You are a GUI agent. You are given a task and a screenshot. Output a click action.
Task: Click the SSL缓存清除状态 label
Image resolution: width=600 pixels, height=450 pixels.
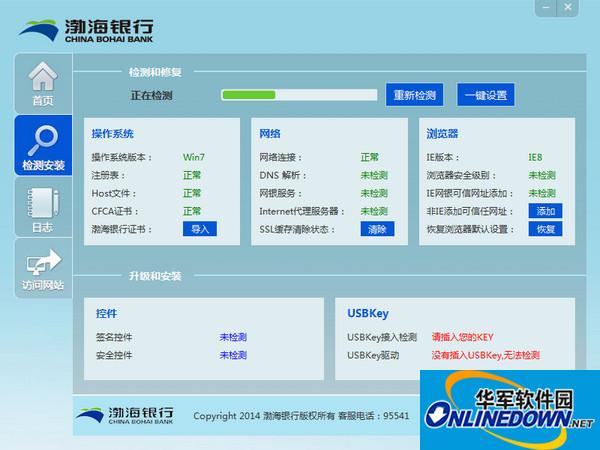coord(297,229)
